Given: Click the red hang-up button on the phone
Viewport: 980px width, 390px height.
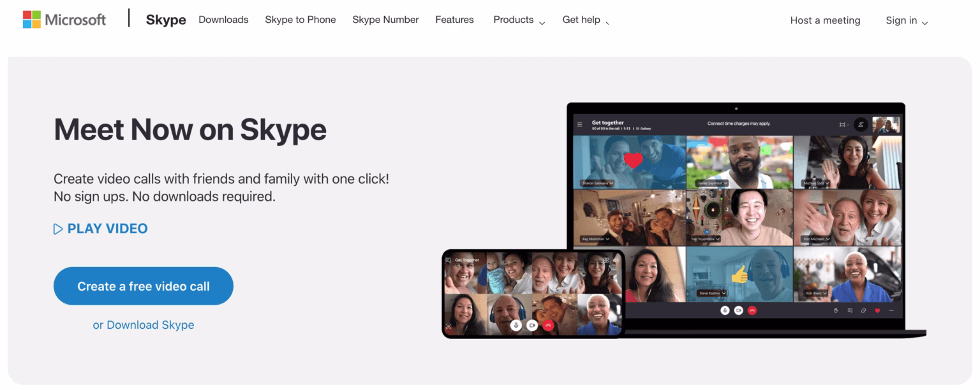Looking at the screenshot, I should click(x=549, y=325).
